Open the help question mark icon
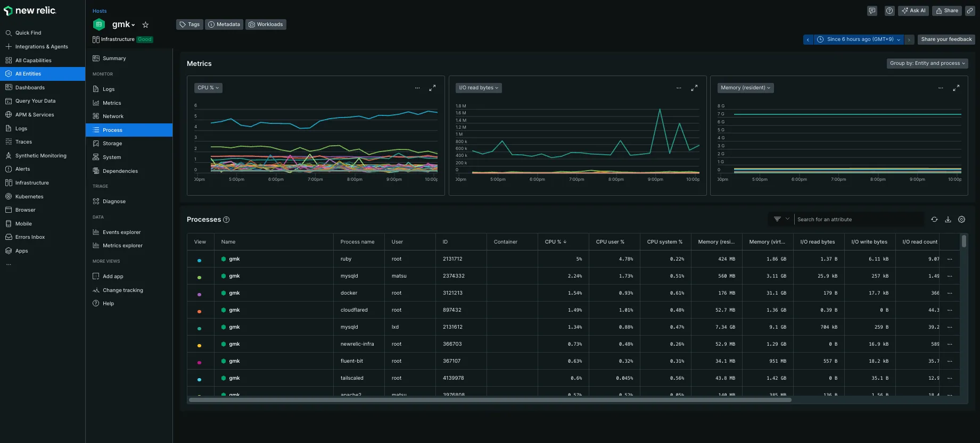Image resolution: width=980 pixels, height=443 pixels. point(890,11)
